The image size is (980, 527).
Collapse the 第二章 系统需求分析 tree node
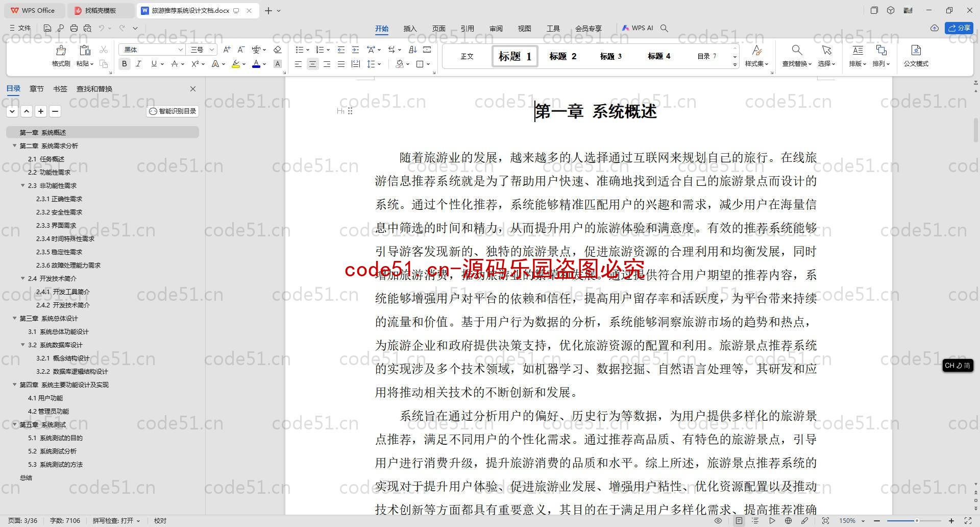[x=14, y=146]
